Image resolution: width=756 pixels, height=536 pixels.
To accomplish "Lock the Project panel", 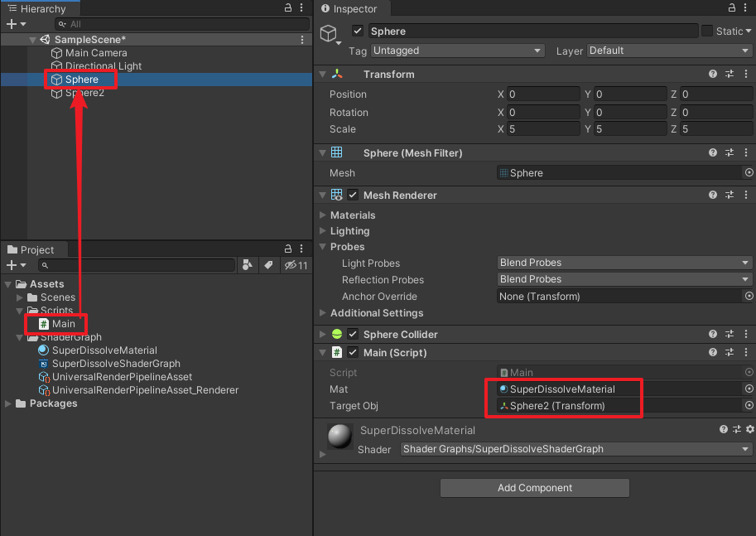I will (x=288, y=249).
